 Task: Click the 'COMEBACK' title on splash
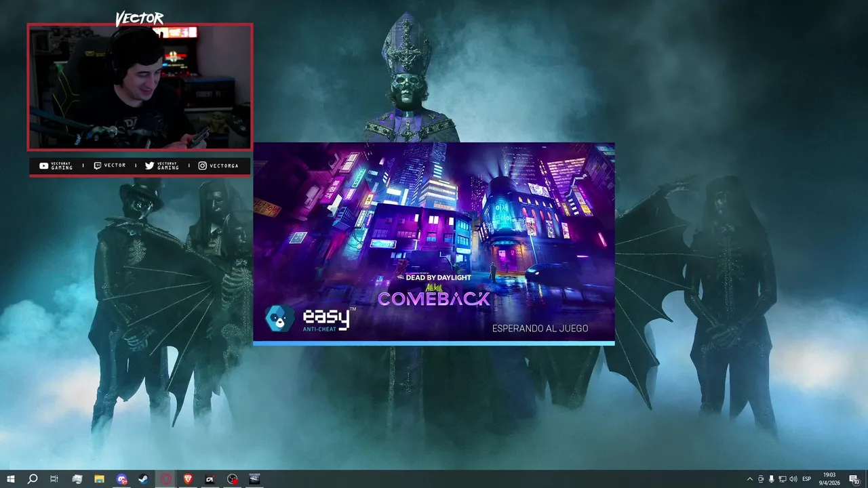tap(434, 298)
